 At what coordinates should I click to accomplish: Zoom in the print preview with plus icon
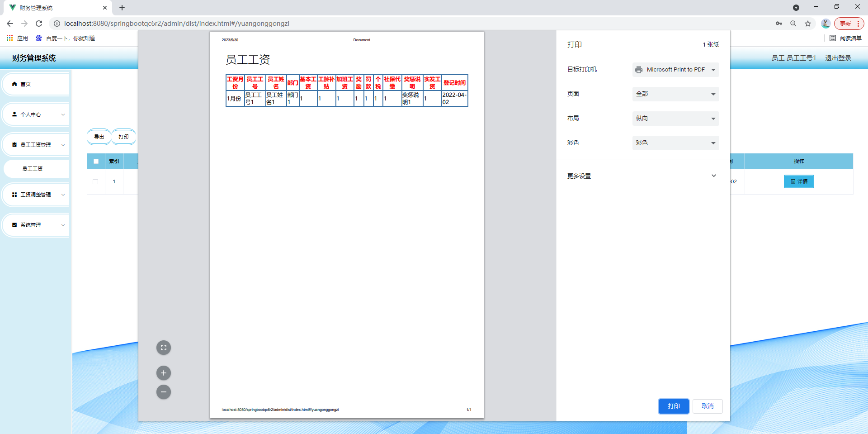pos(164,373)
